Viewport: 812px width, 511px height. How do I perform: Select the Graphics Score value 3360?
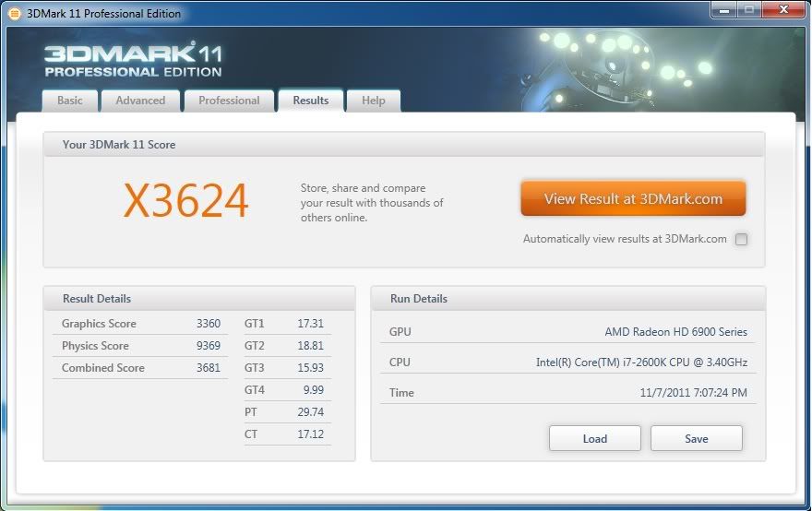click(209, 324)
